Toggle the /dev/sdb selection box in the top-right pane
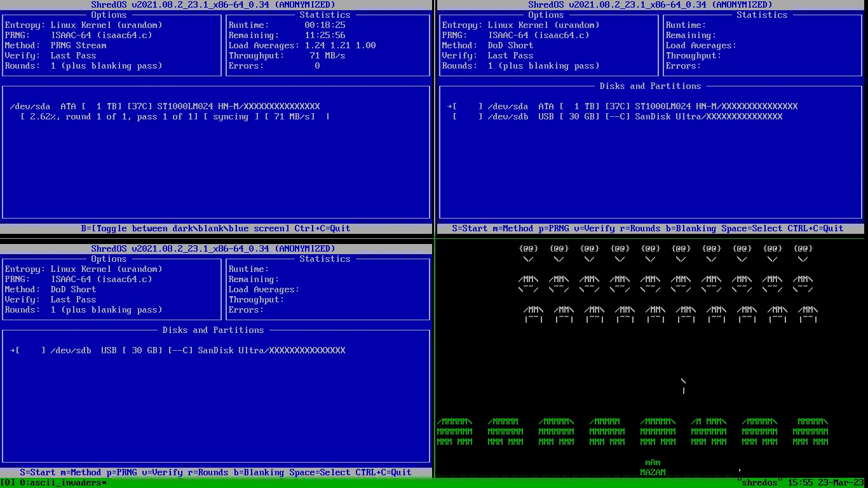This screenshot has width=868, height=488. (x=467, y=116)
